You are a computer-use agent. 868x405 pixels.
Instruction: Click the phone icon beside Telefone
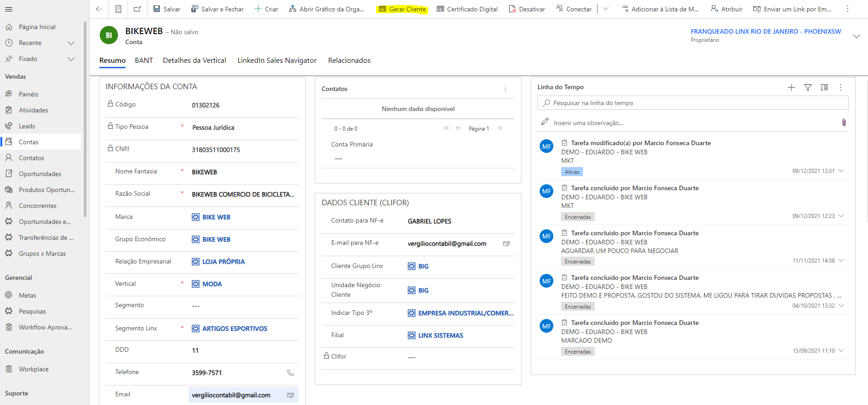pos(290,373)
